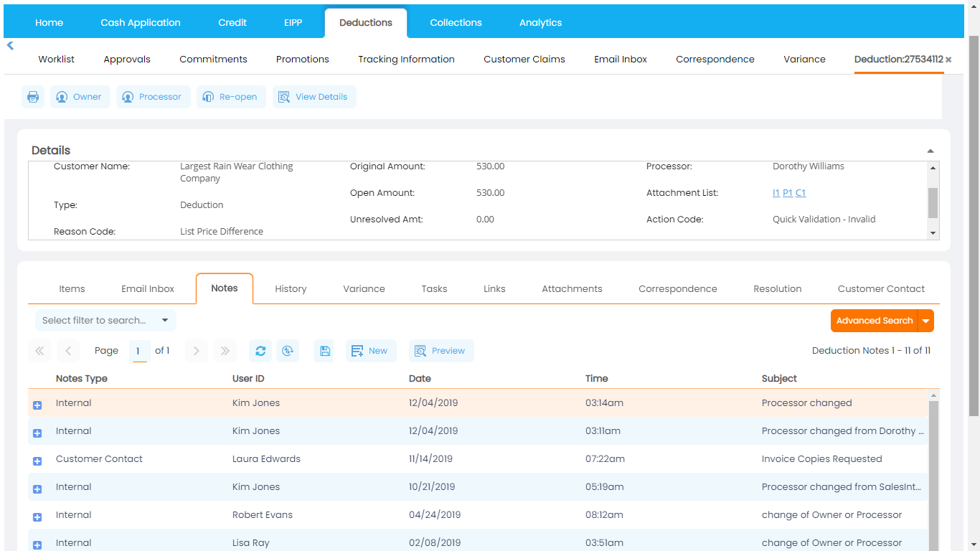Screen dimensions: 980x551
Task: Open the Select filter to search dropdown
Action: [x=105, y=321]
